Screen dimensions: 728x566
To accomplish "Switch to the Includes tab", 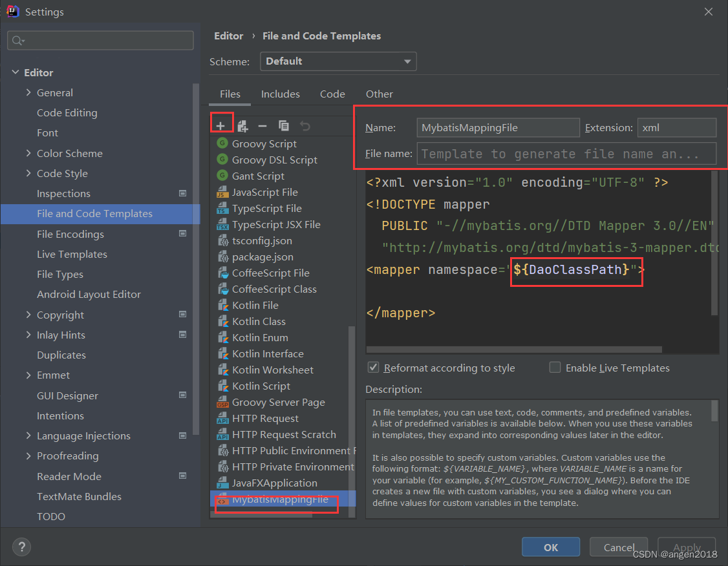I will pos(280,94).
